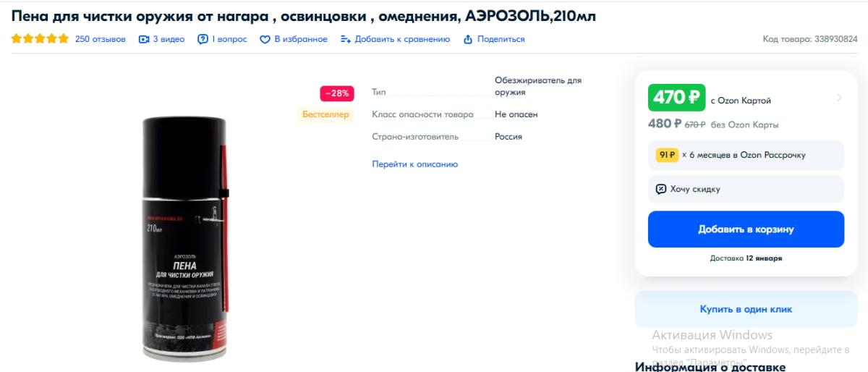Click the share icon next to Поделиться
Image resolution: width=868 pixels, height=372 pixels.
[x=467, y=39]
